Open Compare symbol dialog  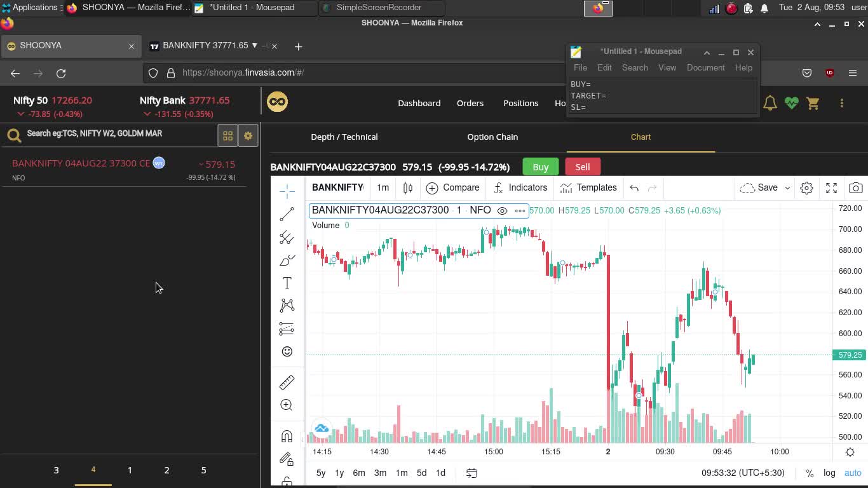(452, 187)
